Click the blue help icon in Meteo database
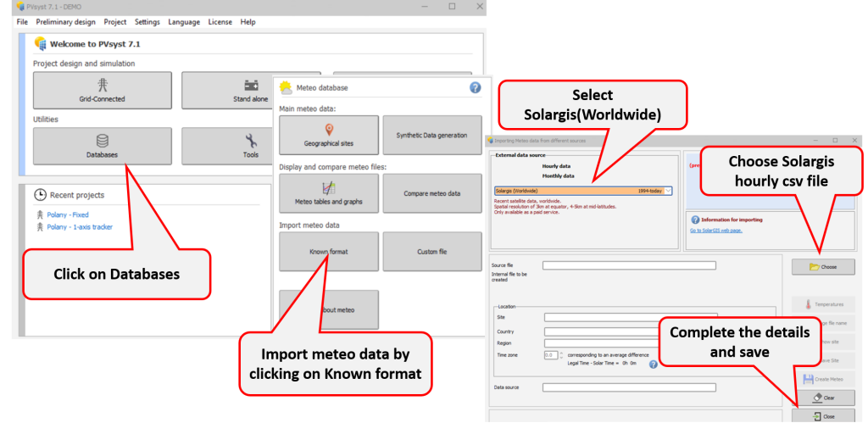868x423 pixels. pyautogui.click(x=475, y=87)
